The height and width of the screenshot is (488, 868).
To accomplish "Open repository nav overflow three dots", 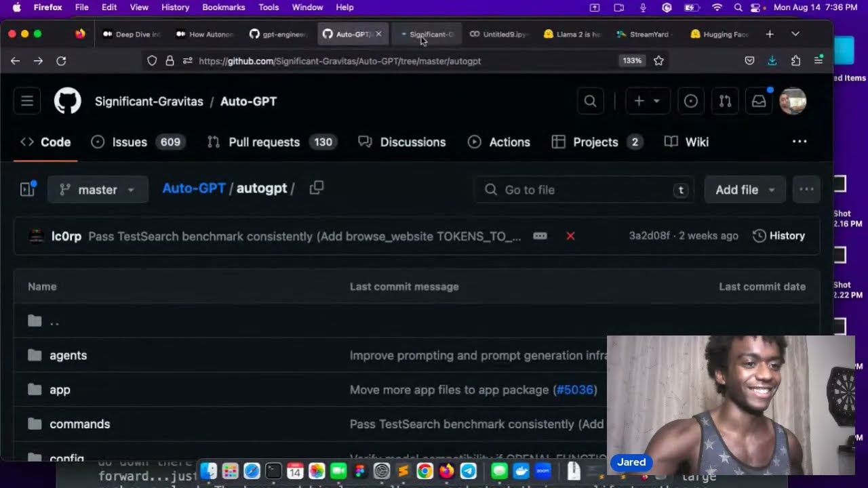I will tap(800, 142).
